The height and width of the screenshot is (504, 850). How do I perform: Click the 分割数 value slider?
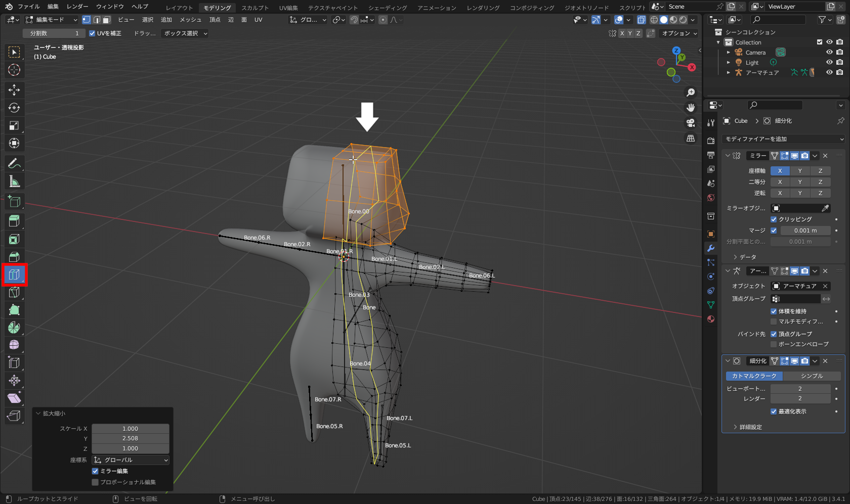coord(54,33)
